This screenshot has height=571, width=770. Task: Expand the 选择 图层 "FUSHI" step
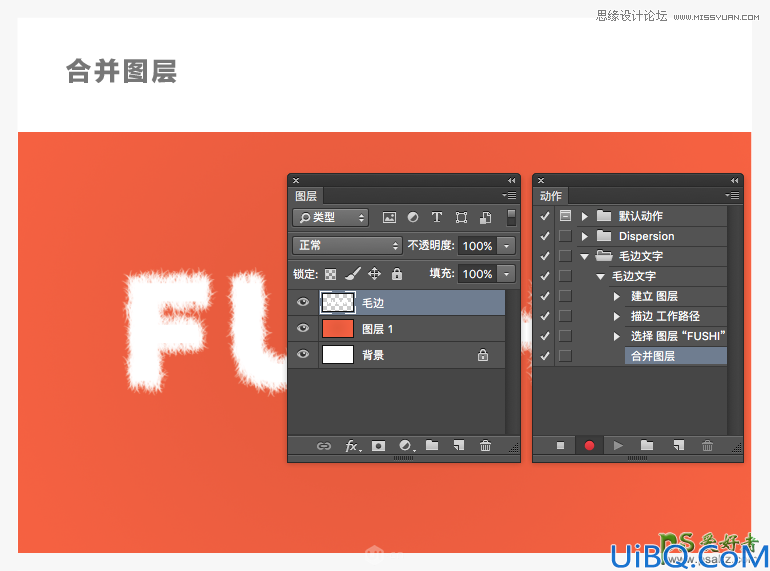click(x=617, y=336)
